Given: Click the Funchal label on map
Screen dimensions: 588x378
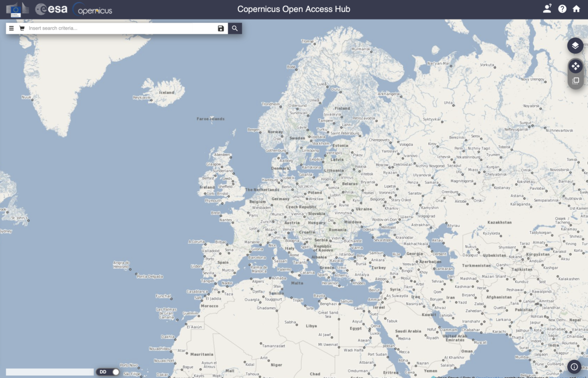Looking at the screenshot, I should (163, 296).
